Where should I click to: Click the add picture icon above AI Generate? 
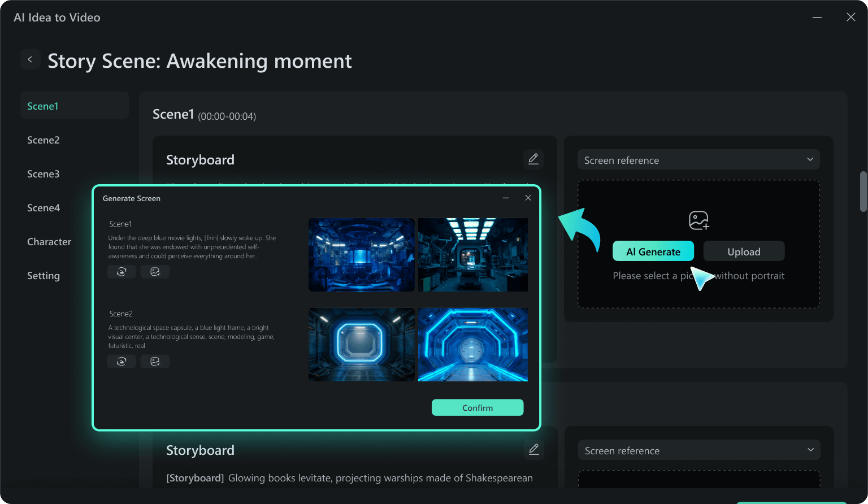(699, 220)
